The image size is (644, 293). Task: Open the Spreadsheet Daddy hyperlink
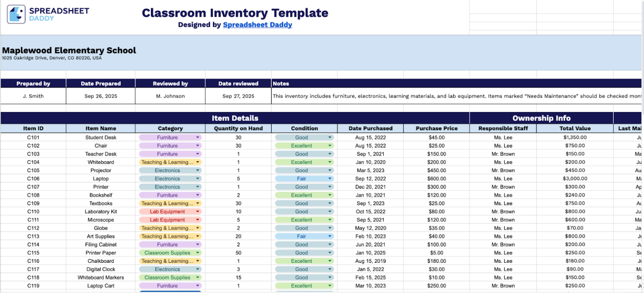[257, 24]
